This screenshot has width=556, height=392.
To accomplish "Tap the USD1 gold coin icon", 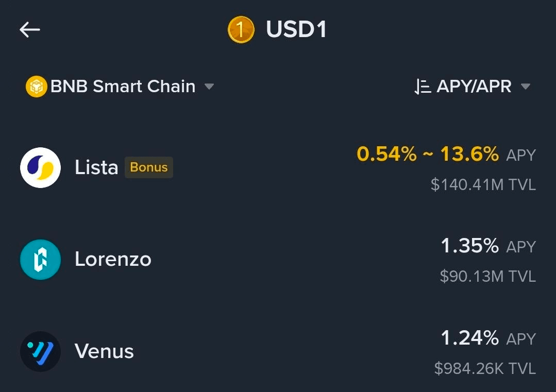I will [241, 29].
